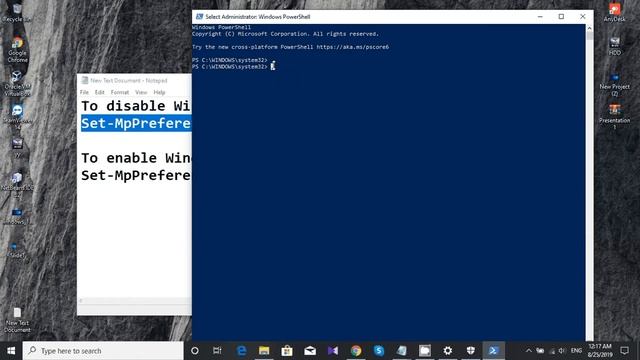Click PowerShell scrollbar up arrow

589,28
